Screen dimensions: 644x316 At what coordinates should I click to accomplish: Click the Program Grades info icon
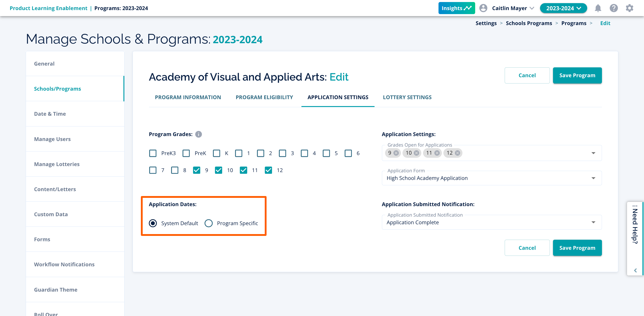click(199, 134)
